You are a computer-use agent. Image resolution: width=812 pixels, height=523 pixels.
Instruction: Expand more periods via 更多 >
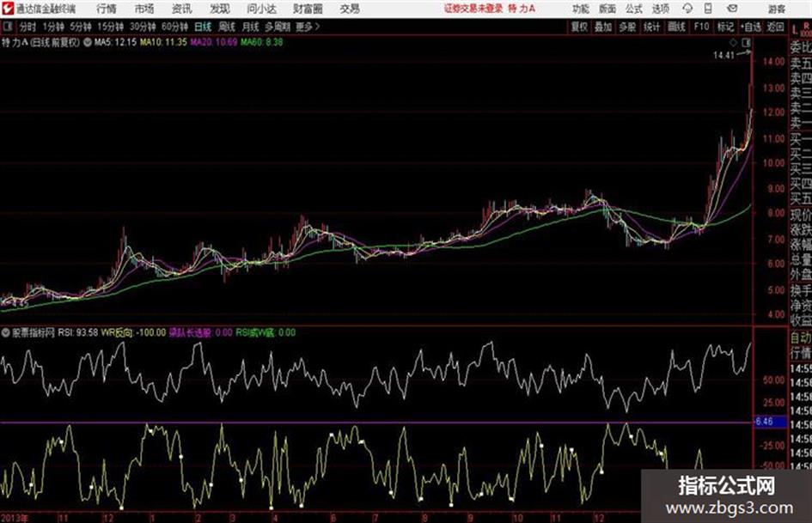click(308, 27)
